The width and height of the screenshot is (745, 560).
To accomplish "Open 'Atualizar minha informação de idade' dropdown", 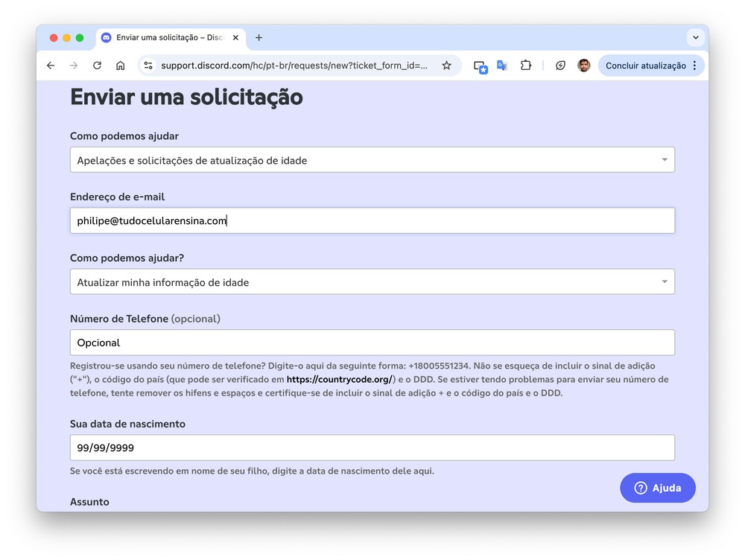I will coord(372,282).
